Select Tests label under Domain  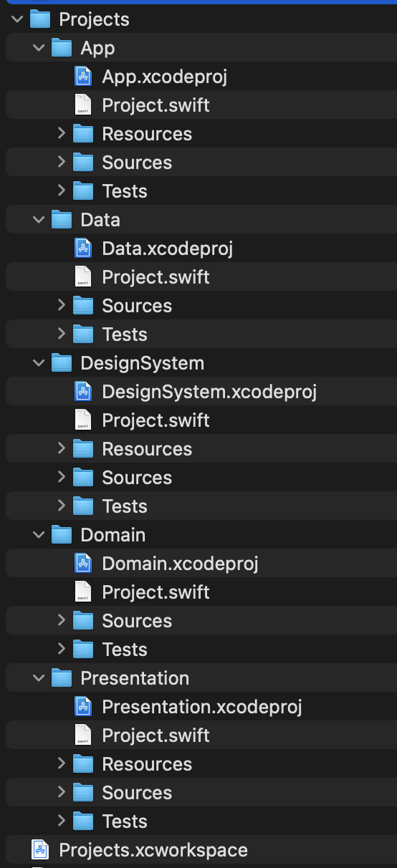(125, 649)
